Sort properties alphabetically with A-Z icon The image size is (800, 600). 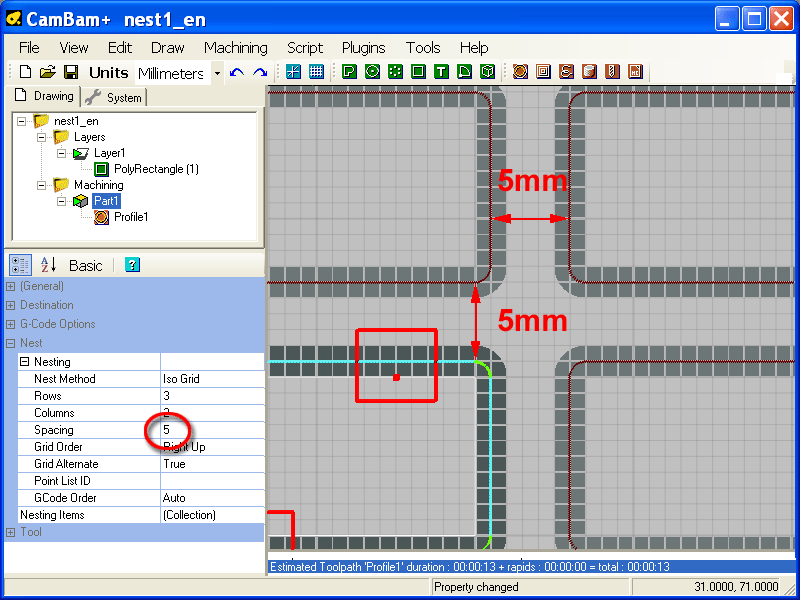(47, 265)
